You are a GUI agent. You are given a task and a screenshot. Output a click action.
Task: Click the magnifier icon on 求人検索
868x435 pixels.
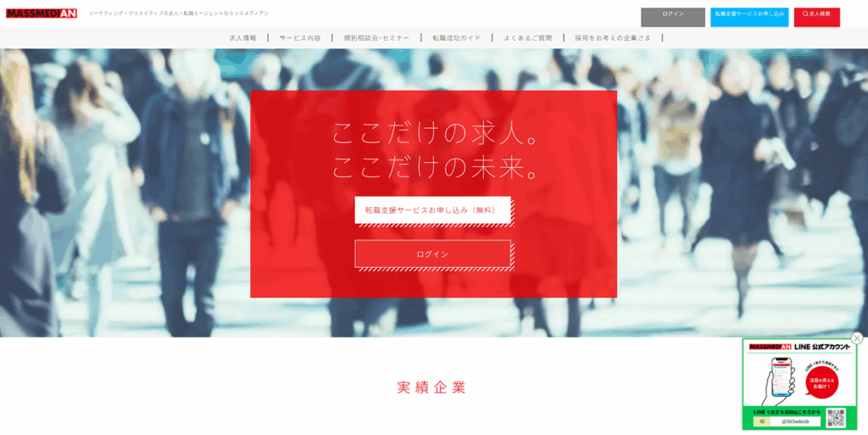coord(805,14)
